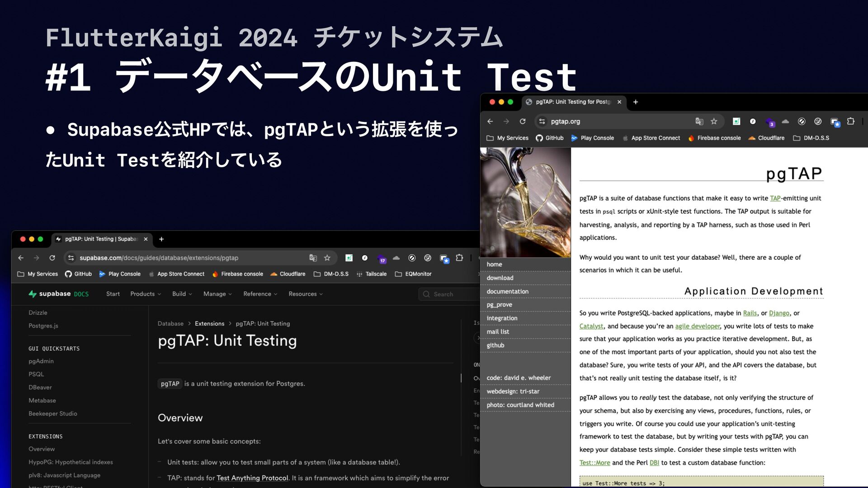Viewport: 868px width, 488px height.
Task: Click the back arrow in the Supabase browser window
Action: click(21, 258)
